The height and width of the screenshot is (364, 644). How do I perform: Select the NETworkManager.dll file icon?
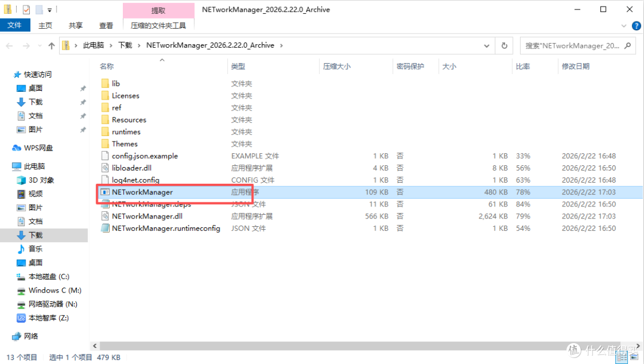[105, 216]
